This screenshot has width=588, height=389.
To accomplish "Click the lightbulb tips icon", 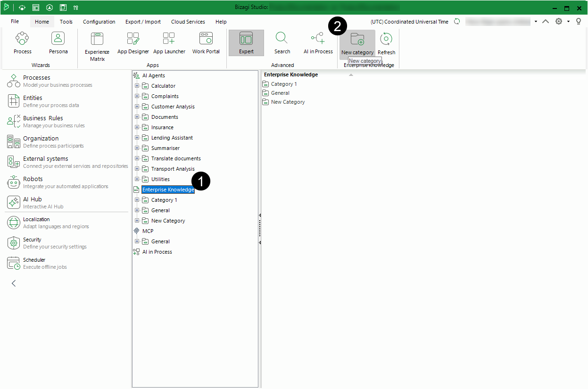I will (x=579, y=21).
